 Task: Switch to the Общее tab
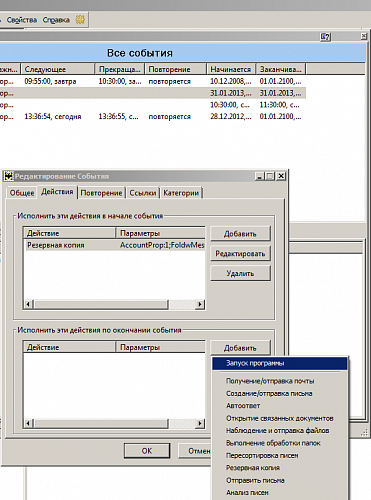22,193
